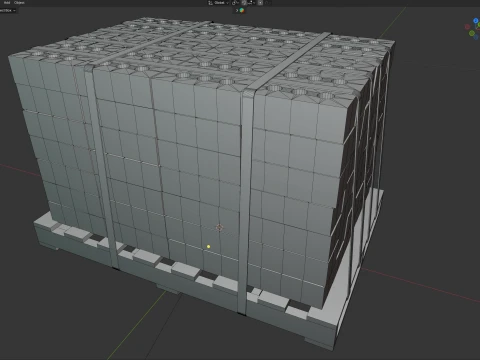This screenshot has height=360, width=480.
Task: Open the snapping options dropdown
Action: 252,3
